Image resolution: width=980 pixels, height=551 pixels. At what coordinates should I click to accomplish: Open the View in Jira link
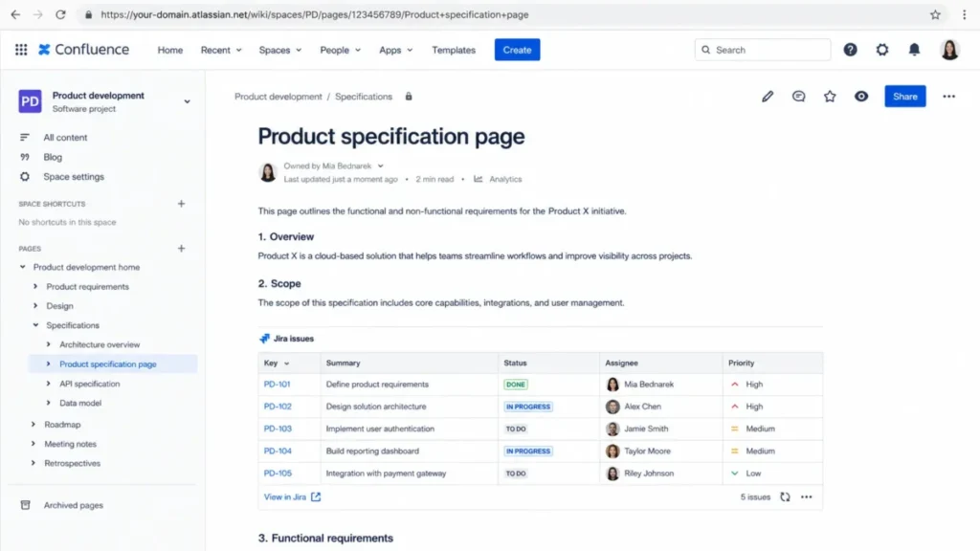point(285,497)
